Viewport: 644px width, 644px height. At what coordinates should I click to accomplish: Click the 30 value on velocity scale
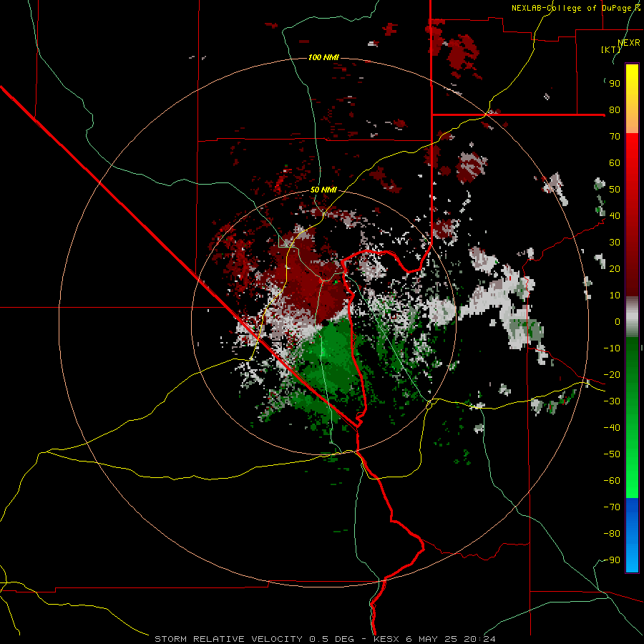tap(615, 243)
